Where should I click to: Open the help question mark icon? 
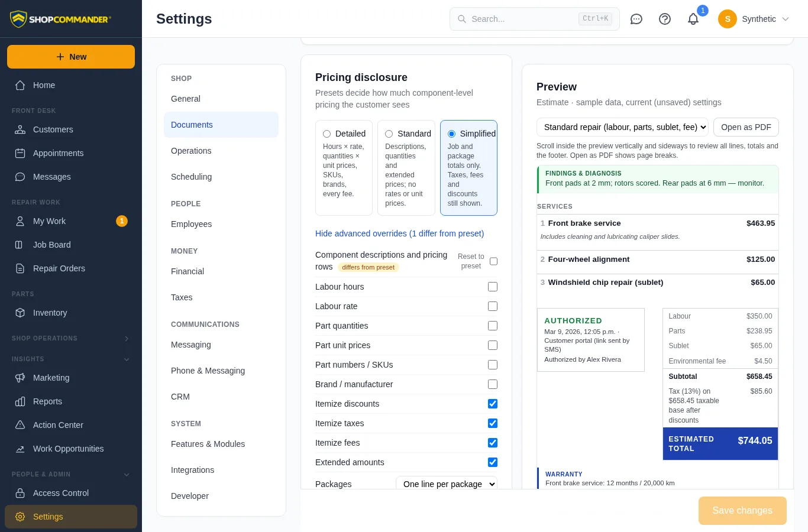pos(665,19)
